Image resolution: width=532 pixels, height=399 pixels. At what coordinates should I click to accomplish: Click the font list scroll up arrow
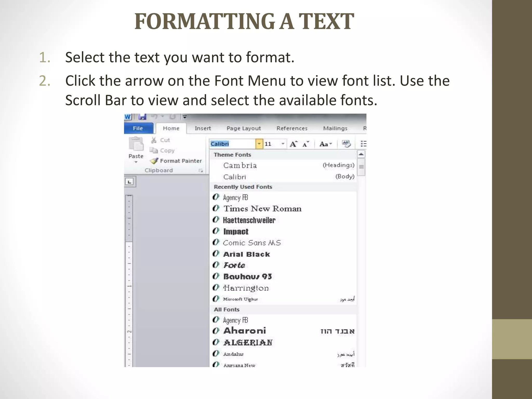click(361, 155)
